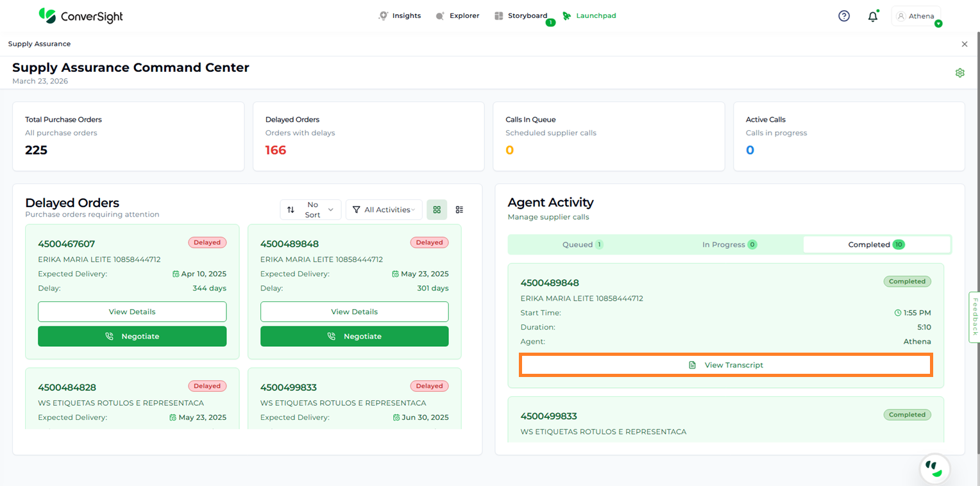
Task: Select the Queued calls tab
Action: pos(582,244)
